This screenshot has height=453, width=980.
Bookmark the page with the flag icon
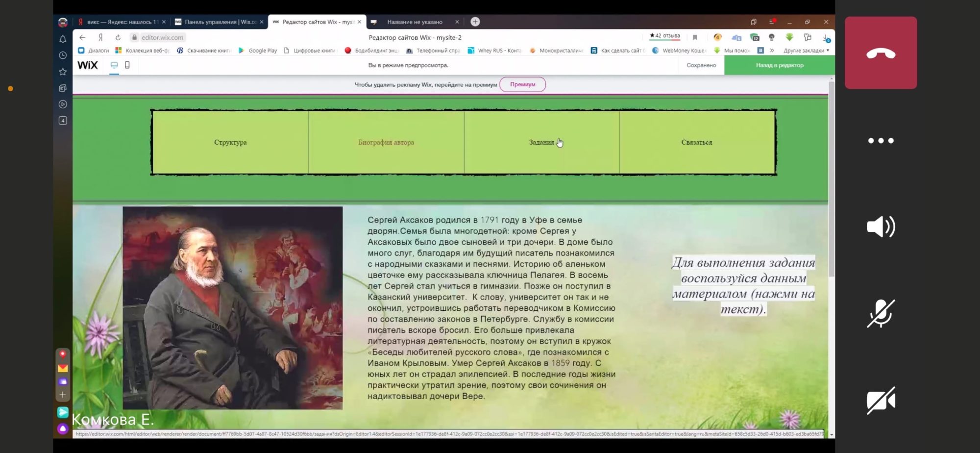pos(695,37)
